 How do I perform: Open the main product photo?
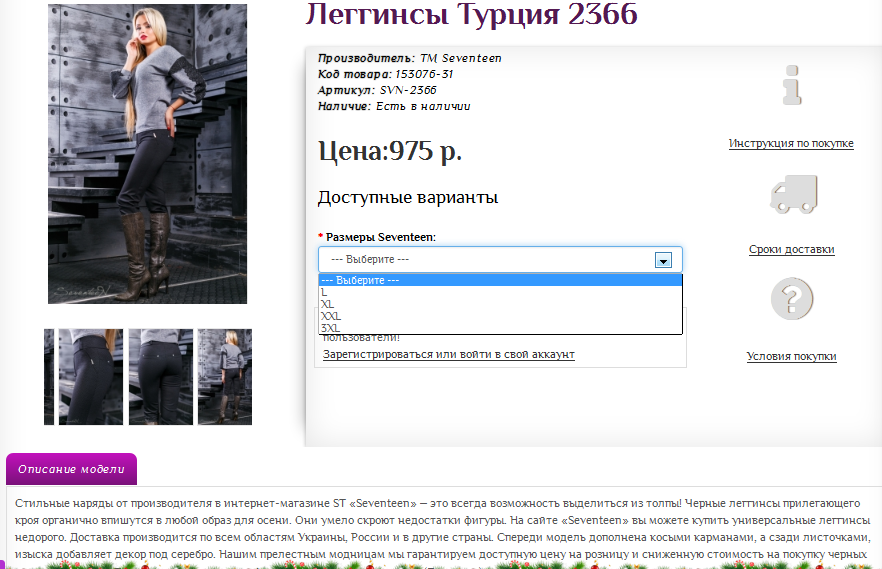coord(147,154)
